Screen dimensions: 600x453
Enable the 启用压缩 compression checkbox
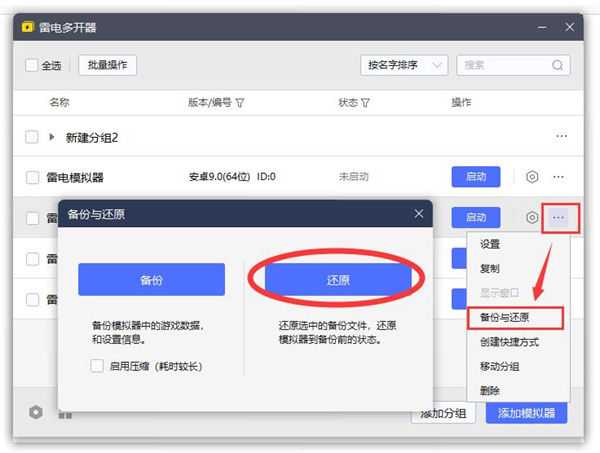(x=97, y=366)
